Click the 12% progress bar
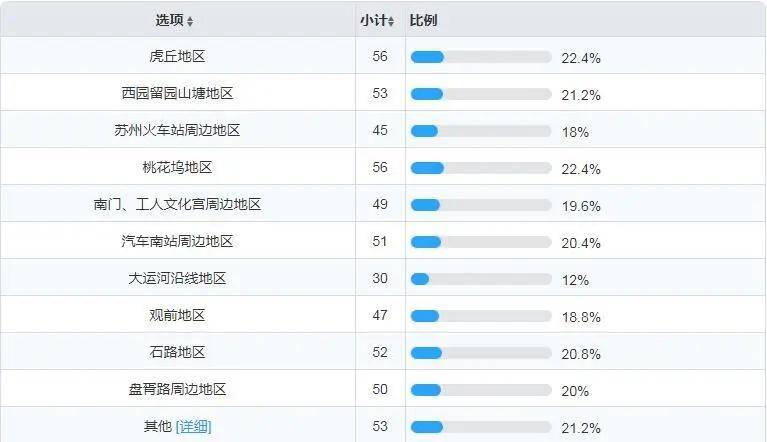Viewport: 767px width, 442px height. [481, 279]
